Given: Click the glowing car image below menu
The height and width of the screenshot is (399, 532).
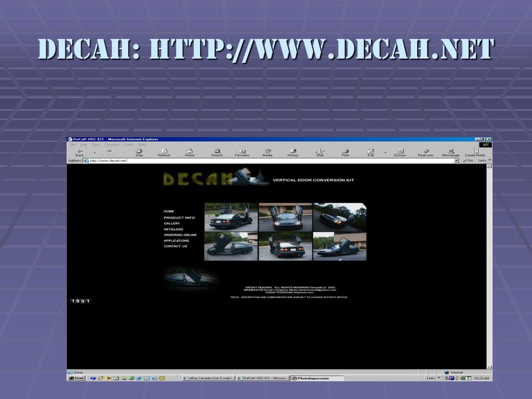Looking at the screenshot, I should click(191, 278).
